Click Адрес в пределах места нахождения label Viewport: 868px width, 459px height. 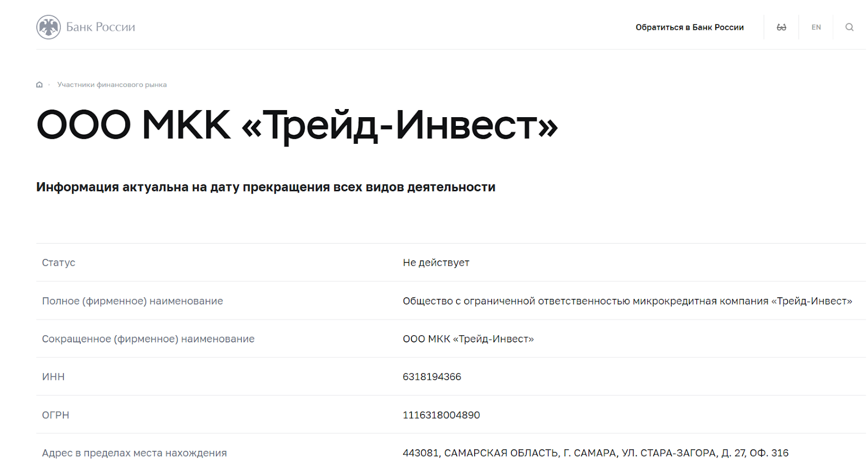(x=135, y=453)
